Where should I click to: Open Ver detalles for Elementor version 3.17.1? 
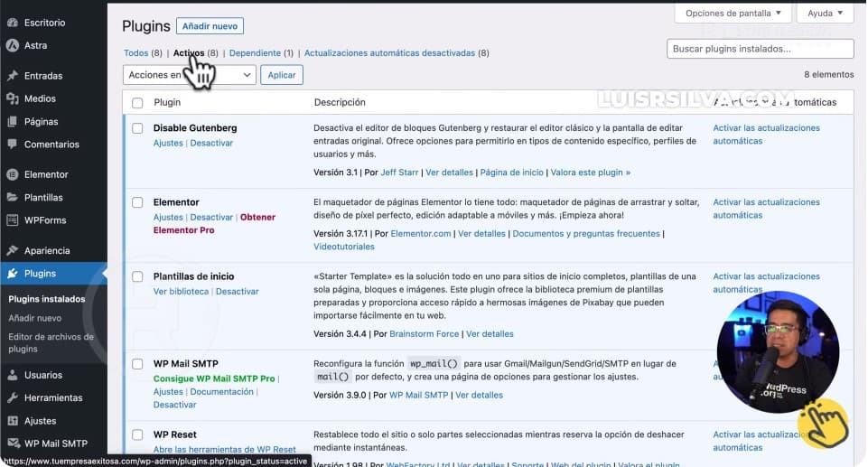481,234
